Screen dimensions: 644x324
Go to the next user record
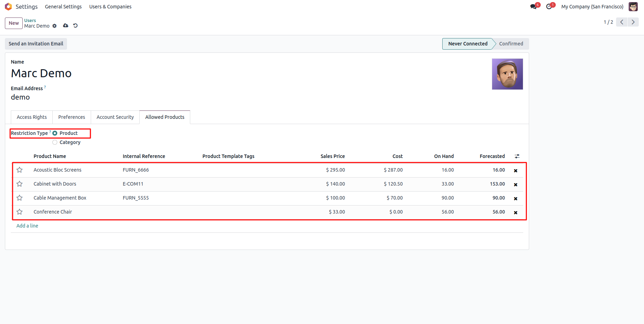633,22
